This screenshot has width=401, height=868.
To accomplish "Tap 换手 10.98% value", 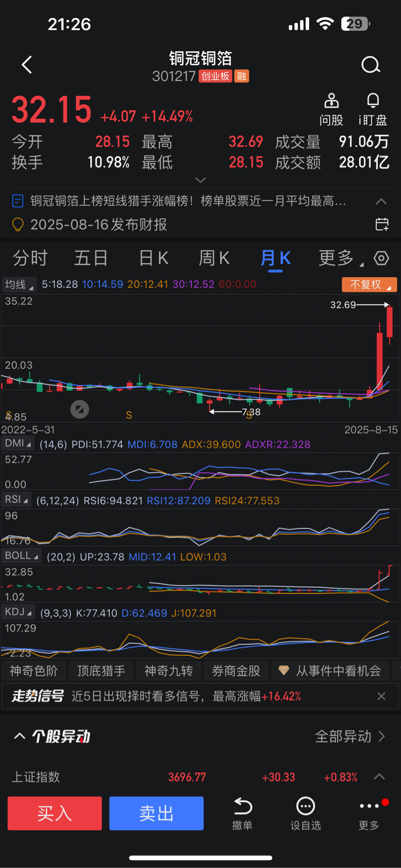I will pyautogui.click(x=109, y=162).
